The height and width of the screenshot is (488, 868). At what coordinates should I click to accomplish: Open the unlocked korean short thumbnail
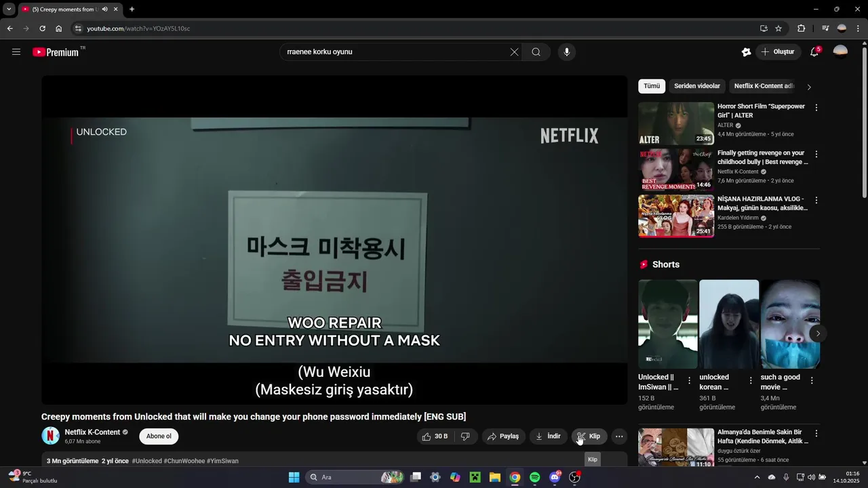pos(729,325)
